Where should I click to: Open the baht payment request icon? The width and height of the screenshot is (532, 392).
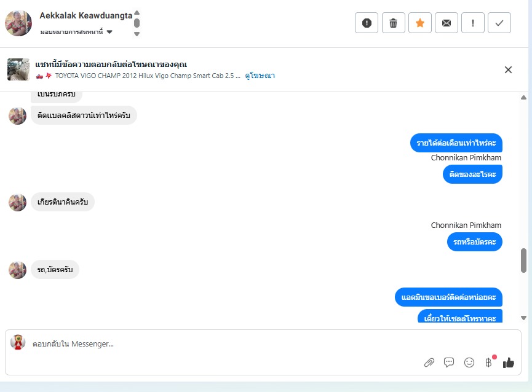[489, 363]
